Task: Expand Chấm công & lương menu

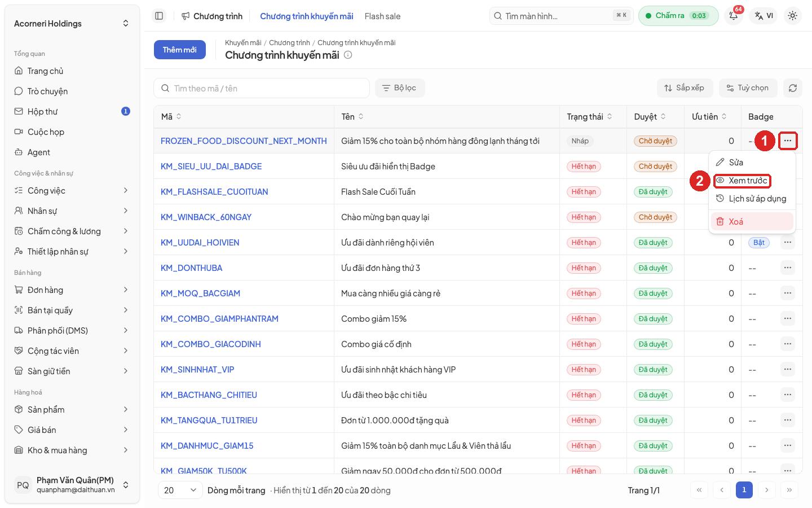Action: click(x=72, y=231)
